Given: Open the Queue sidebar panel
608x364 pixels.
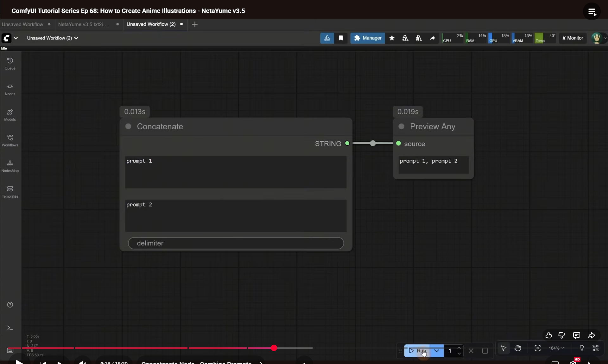Looking at the screenshot, I should 10,64.
